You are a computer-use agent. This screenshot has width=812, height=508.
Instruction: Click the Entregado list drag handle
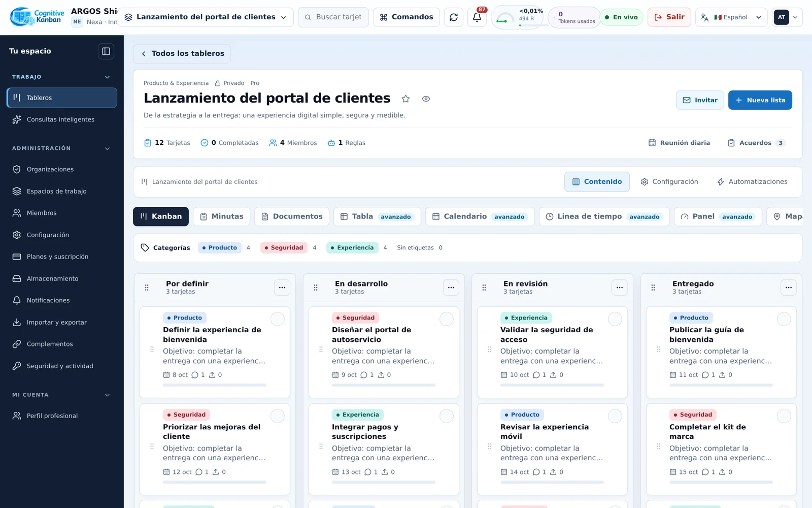coord(653,288)
